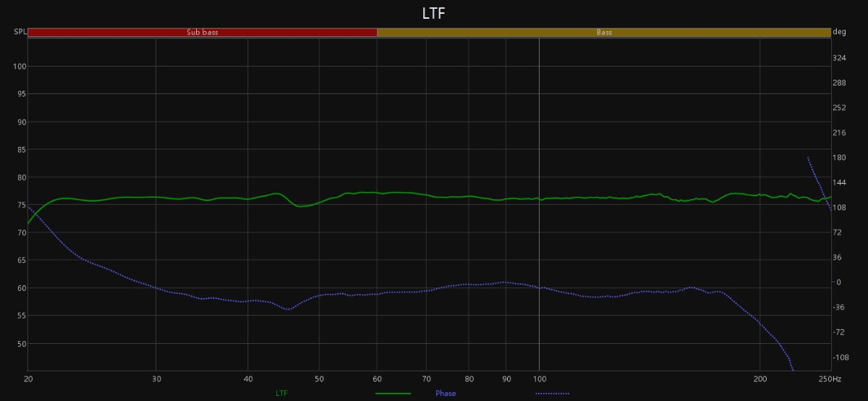Click the deg axis label
The image size is (868, 401).
839,32
